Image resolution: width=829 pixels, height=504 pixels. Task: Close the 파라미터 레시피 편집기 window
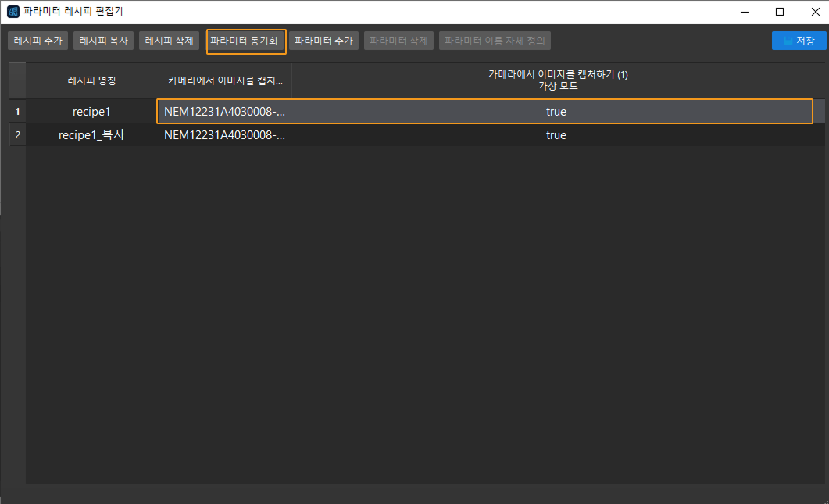click(x=815, y=12)
